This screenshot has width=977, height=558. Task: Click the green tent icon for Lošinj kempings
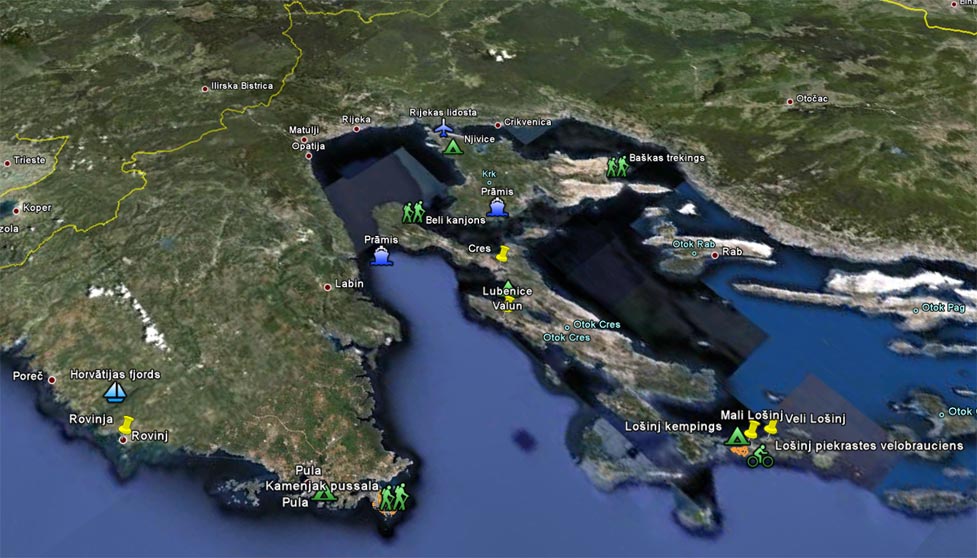(736, 436)
